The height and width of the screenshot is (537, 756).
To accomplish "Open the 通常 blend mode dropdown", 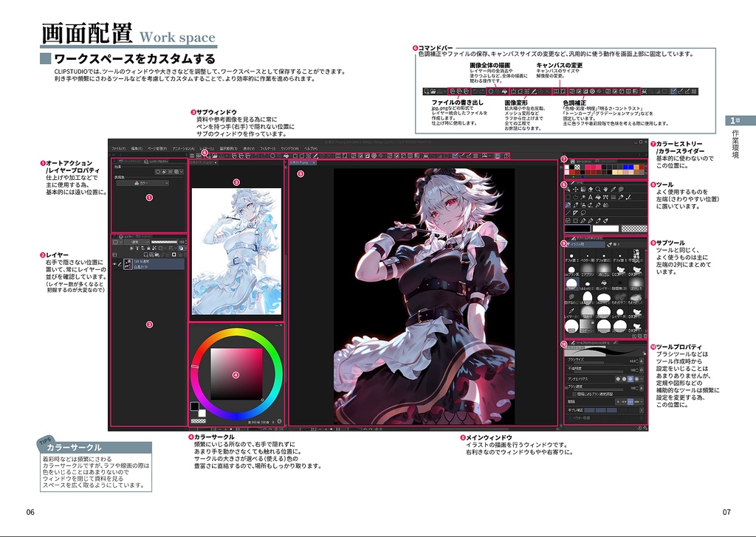I will click(x=137, y=242).
